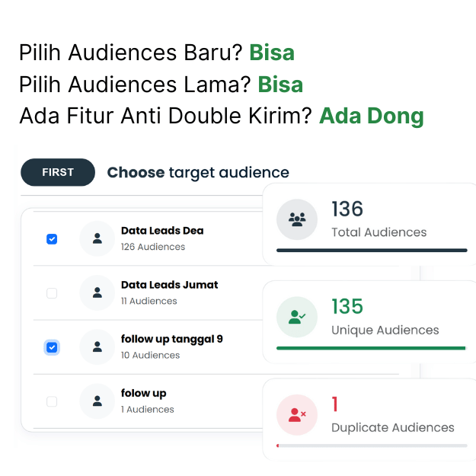Uncheck the follow up tanggal 9 checkbox

pyautogui.click(x=52, y=347)
